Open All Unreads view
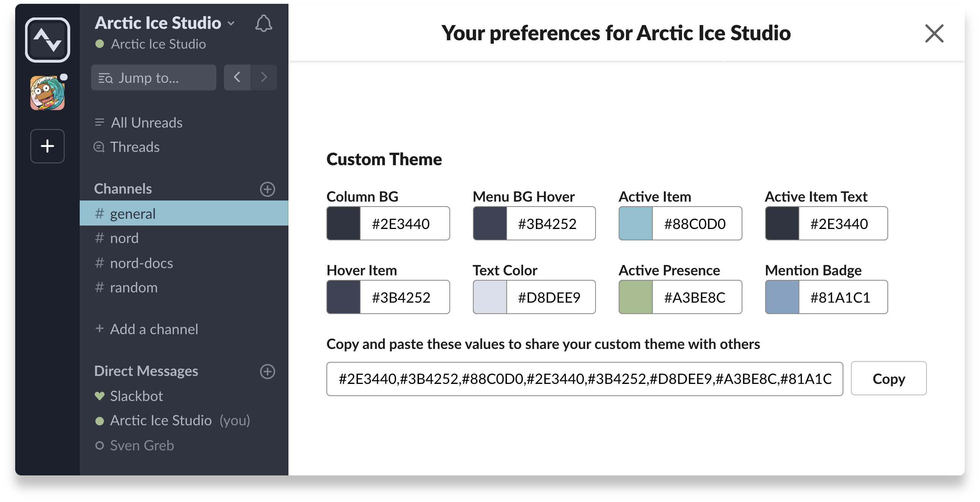The height and width of the screenshot is (502, 980). point(146,123)
